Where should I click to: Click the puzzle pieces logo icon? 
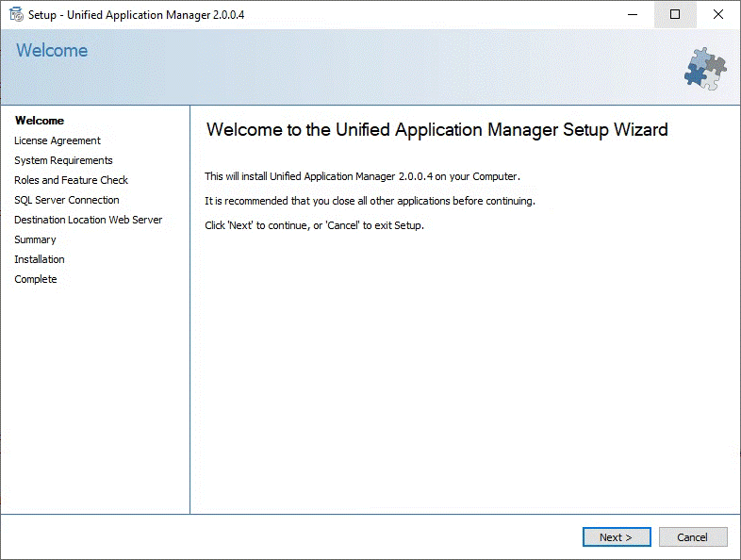click(705, 69)
